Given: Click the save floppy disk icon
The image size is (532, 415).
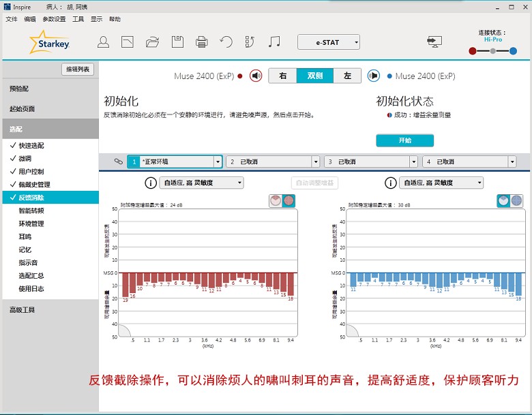Looking at the screenshot, I should point(177,42).
